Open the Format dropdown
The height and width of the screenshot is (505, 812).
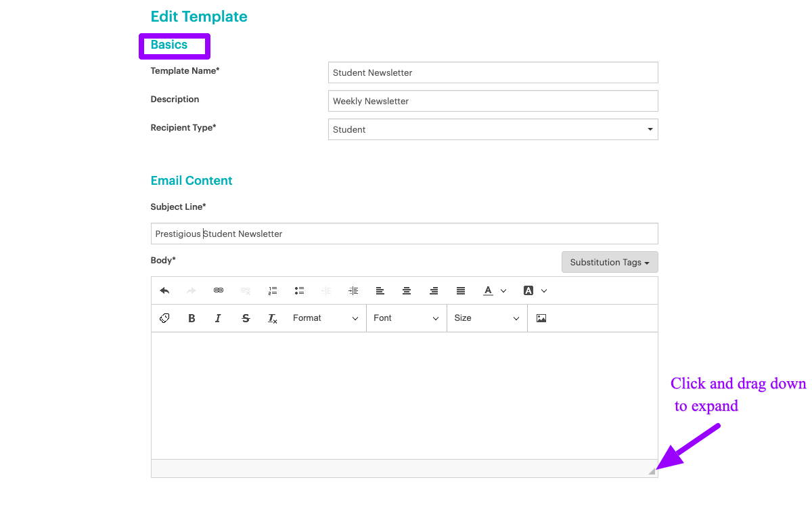click(325, 318)
